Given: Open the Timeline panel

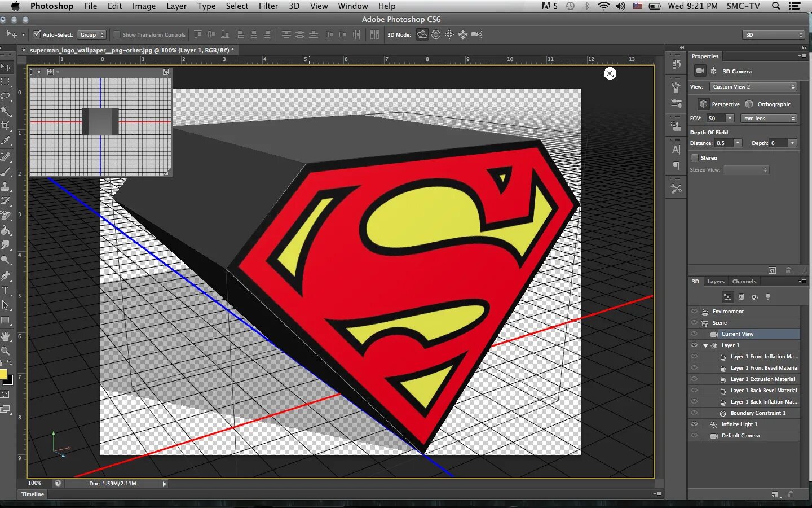Looking at the screenshot, I should click(x=33, y=494).
